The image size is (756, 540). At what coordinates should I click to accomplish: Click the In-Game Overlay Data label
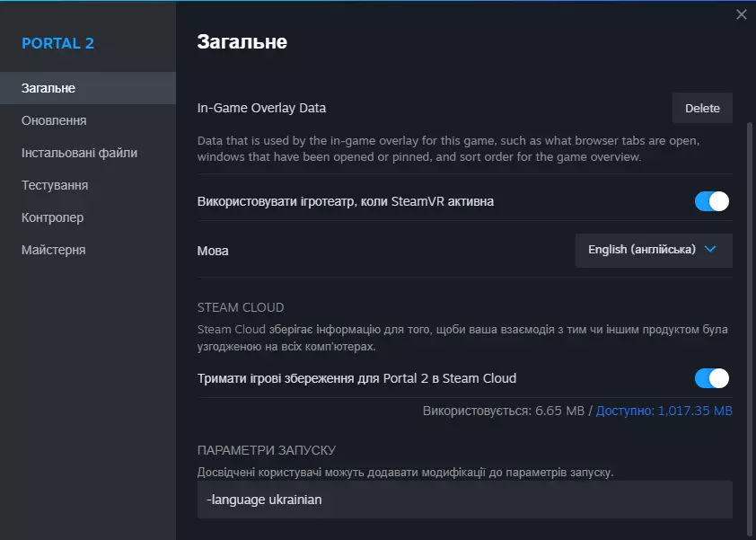click(x=261, y=108)
